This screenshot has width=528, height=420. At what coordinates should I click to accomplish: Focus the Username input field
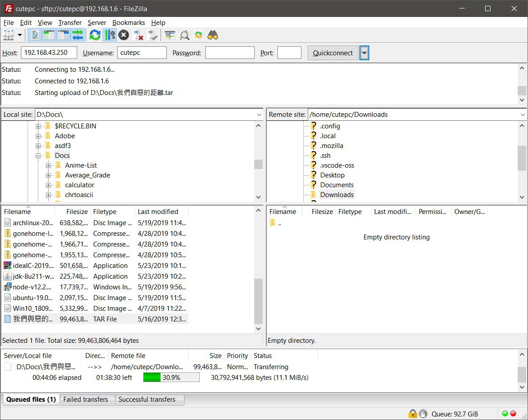point(142,53)
